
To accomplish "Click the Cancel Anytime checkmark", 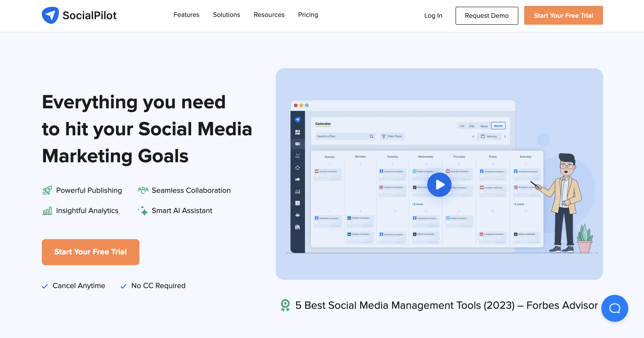I will coord(45,286).
